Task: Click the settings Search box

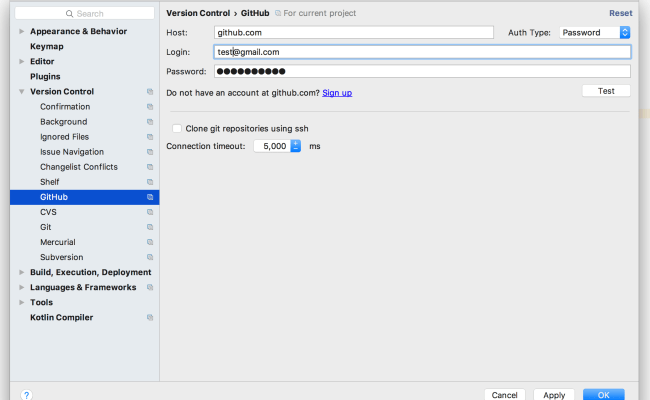Action: click(85, 14)
